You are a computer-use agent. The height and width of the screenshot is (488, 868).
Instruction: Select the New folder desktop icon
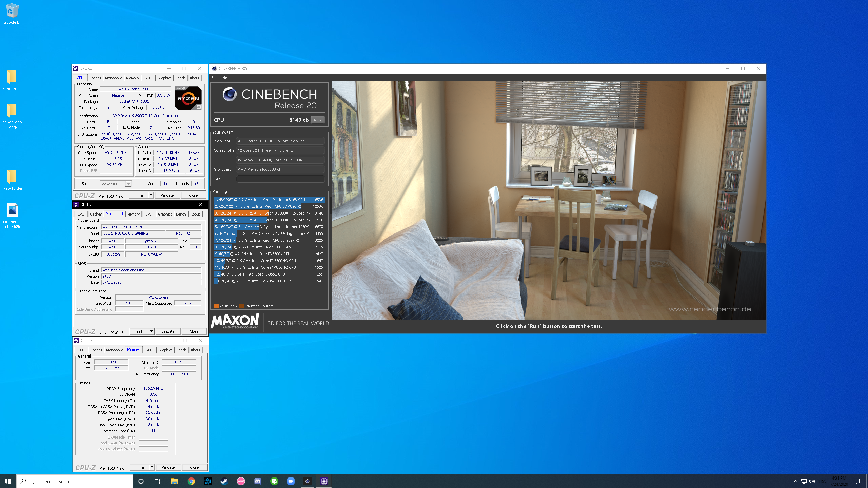pyautogui.click(x=12, y=180)
